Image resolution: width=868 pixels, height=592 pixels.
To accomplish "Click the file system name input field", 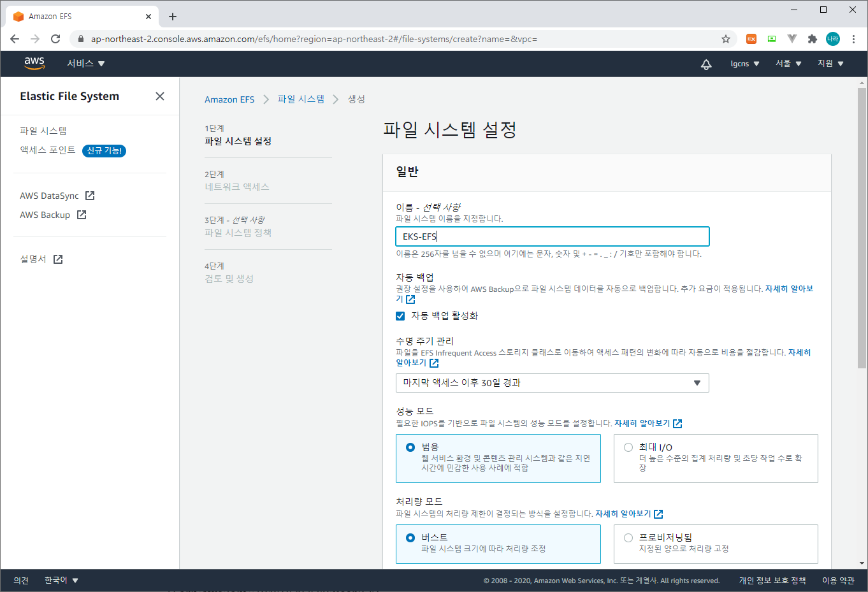I will click(x=552, y=236).
